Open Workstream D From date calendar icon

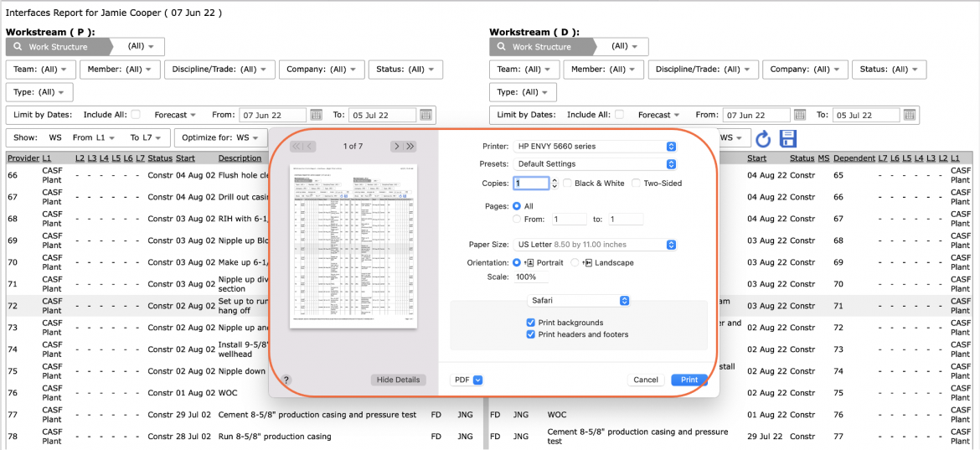click(799, 115)
